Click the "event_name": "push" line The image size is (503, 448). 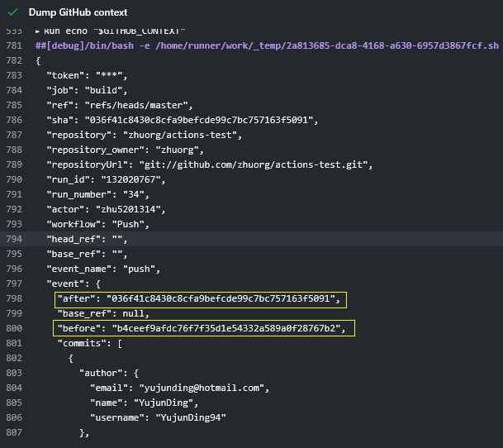(103, 269)
